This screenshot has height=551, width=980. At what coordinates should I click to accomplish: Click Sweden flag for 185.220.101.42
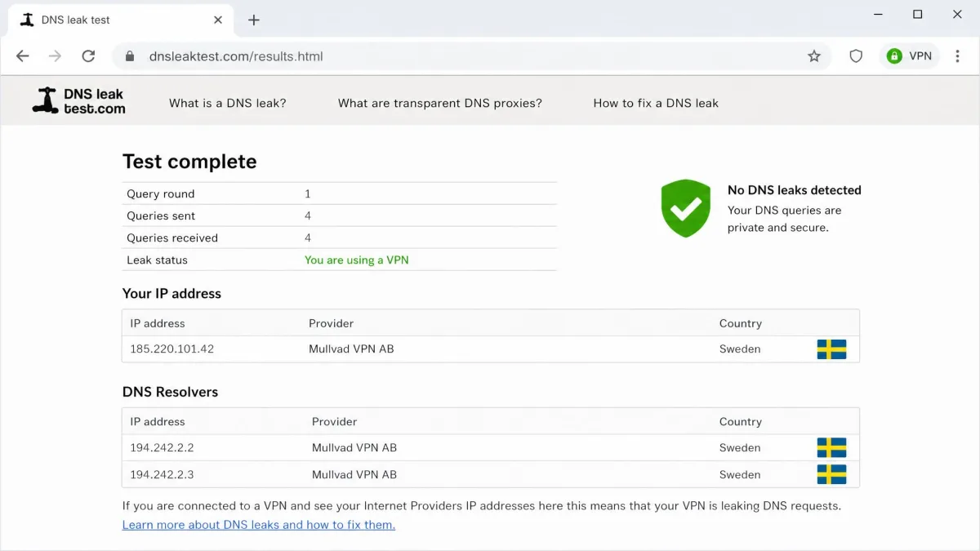[831, 349]
